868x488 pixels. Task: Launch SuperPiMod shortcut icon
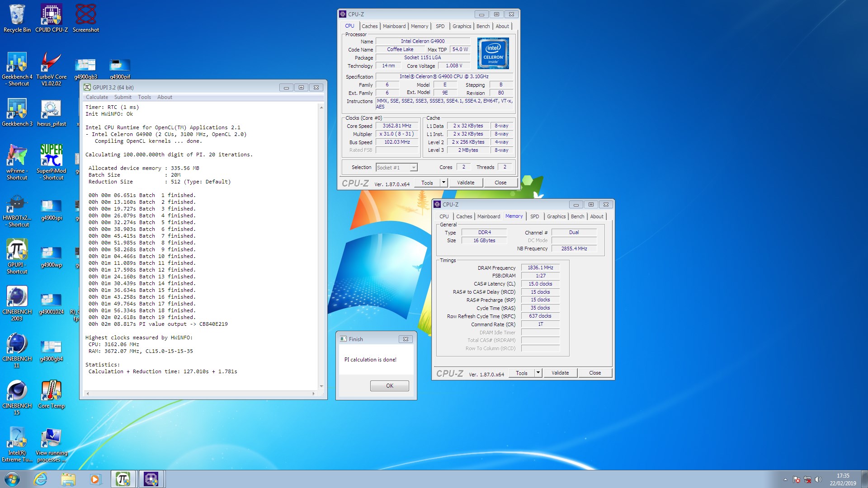pos(52,162)
